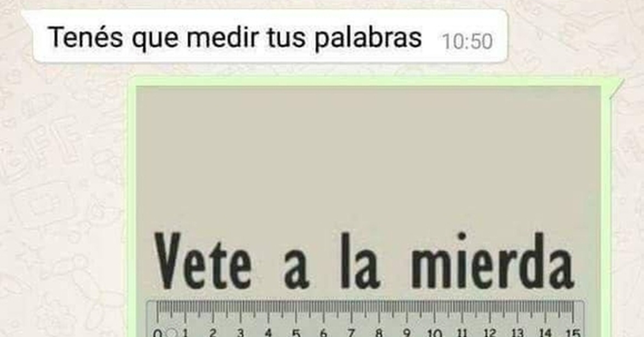644x337 pixels.
Task: Click the green outgoing bubble tail
Action: [x=617, y=88]
